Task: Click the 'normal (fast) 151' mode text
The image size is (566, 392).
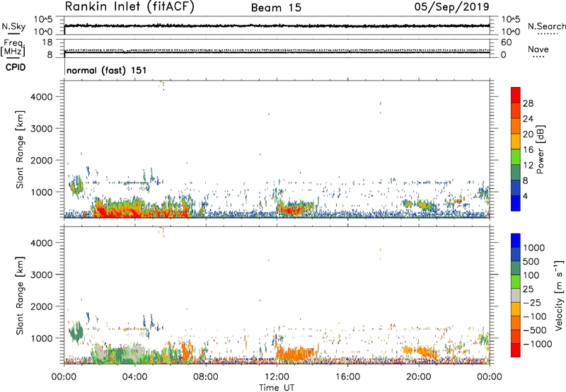Action: click(107, 70)
